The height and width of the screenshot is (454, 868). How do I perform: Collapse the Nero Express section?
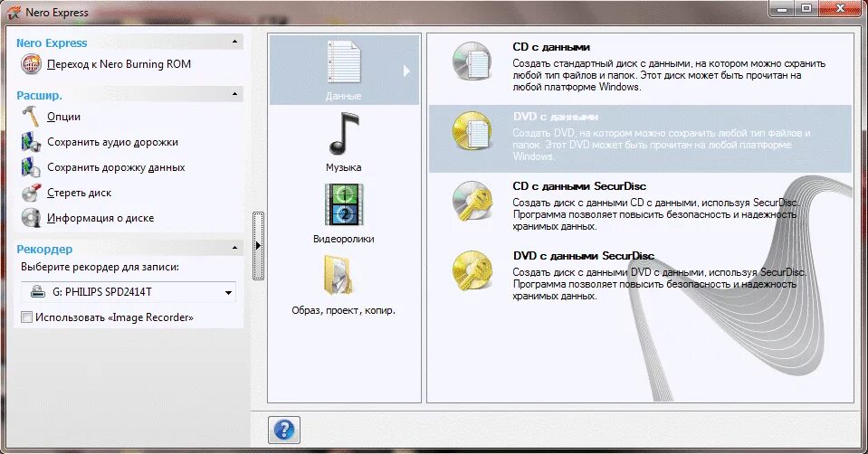click(x=234, y=42)
